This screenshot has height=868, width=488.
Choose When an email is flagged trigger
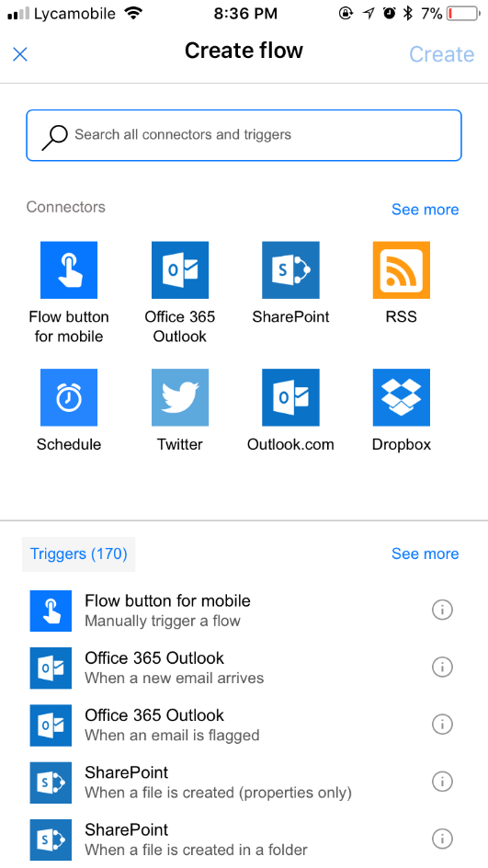[x=244, y=725]
